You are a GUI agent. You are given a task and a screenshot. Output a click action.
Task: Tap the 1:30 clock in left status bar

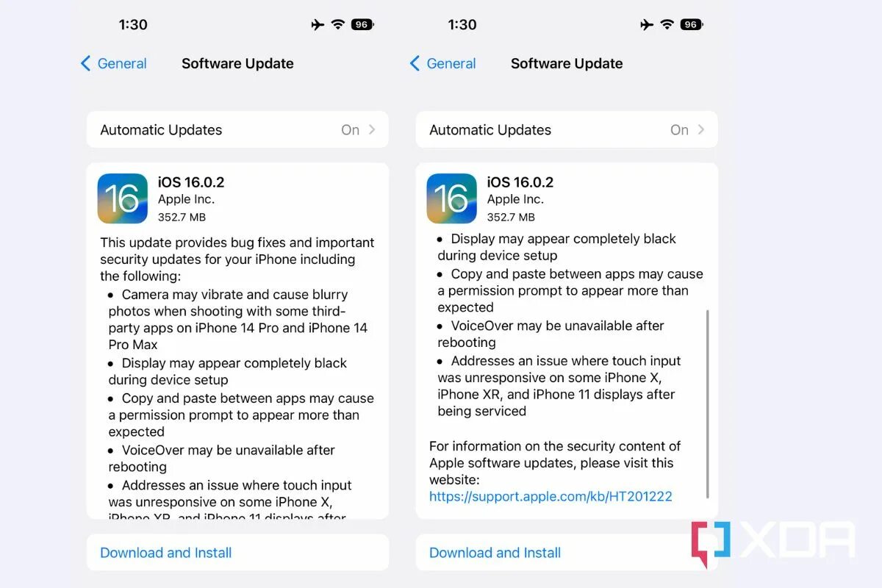(x=133, y=24)
